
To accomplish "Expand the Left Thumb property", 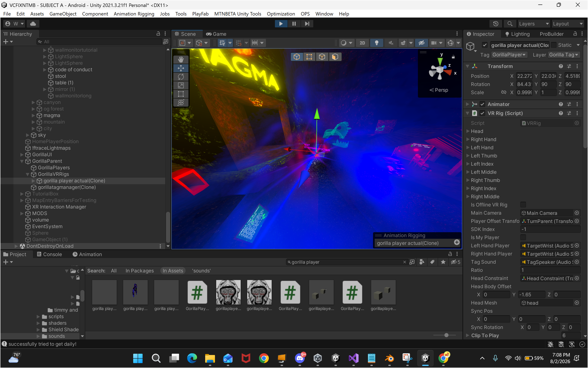I will [x=467, y=156].
